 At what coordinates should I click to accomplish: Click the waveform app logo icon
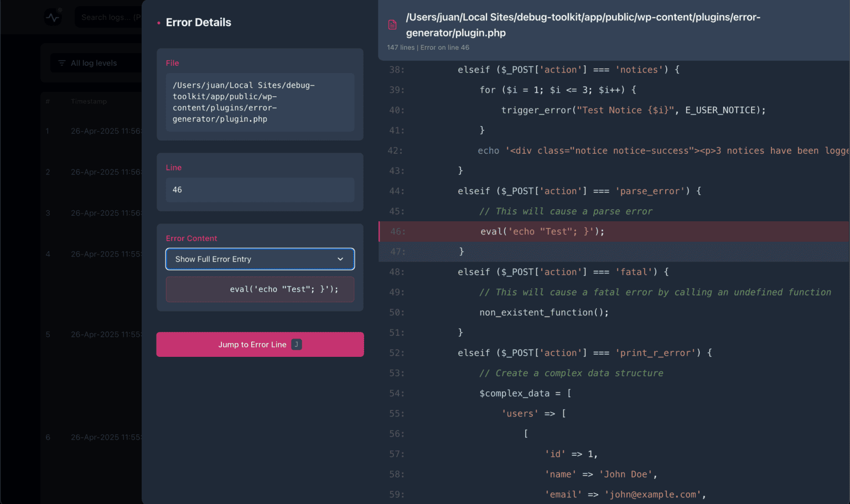point(52,17)
